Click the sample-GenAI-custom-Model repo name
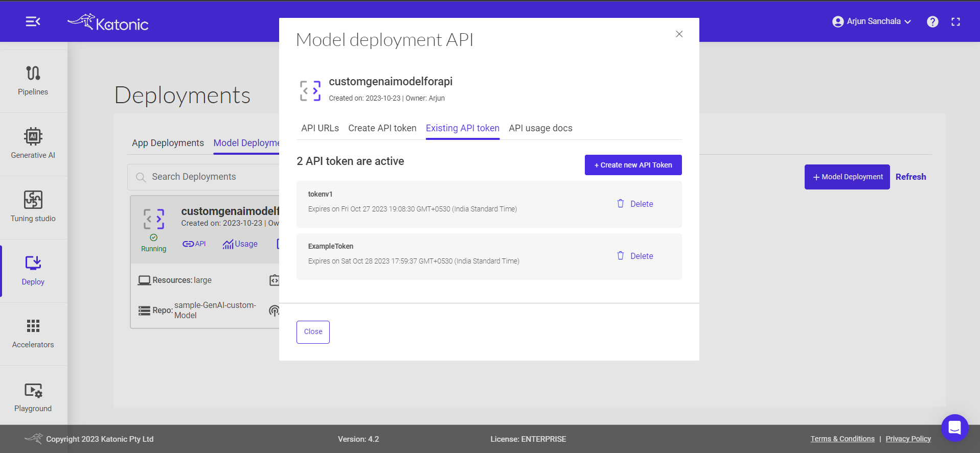This screenshot has width=980, height=453. tap(215, 311)
